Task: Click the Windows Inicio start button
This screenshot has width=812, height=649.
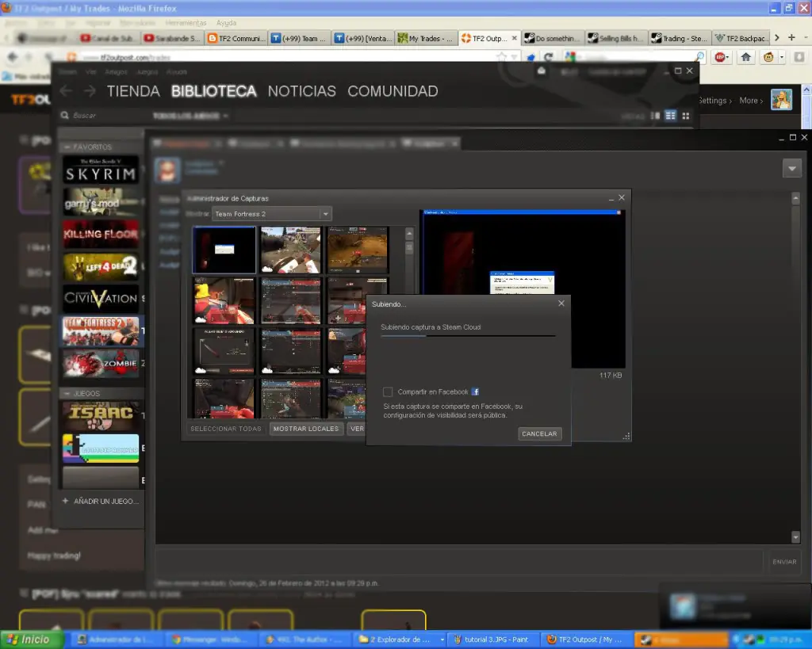Action: pos(32,639)
